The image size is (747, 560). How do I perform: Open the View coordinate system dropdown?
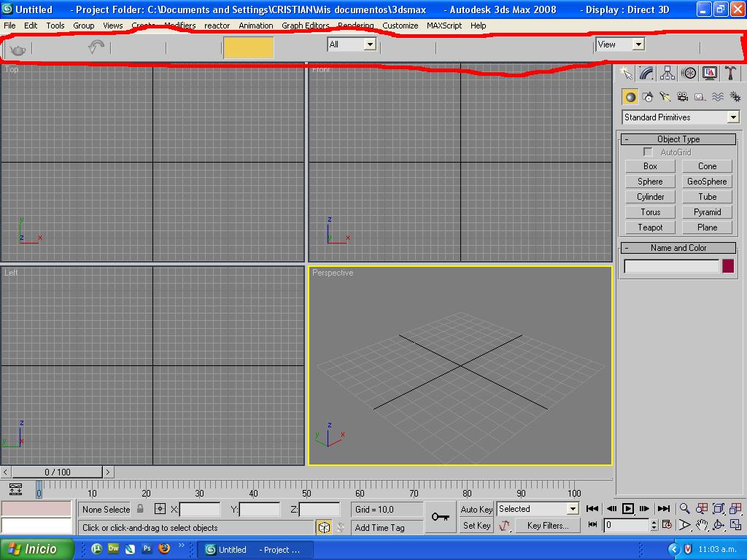(x=620, y=44)
